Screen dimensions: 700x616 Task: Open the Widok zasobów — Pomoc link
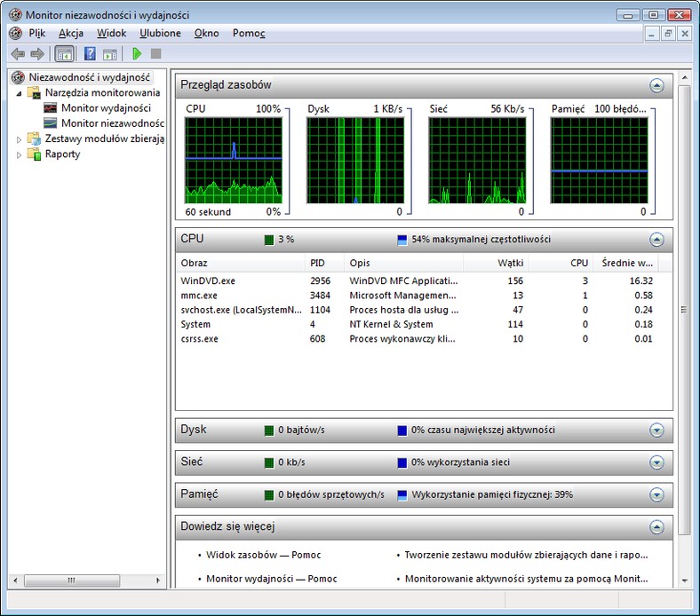pyautogui.click(x=263, y=555)
